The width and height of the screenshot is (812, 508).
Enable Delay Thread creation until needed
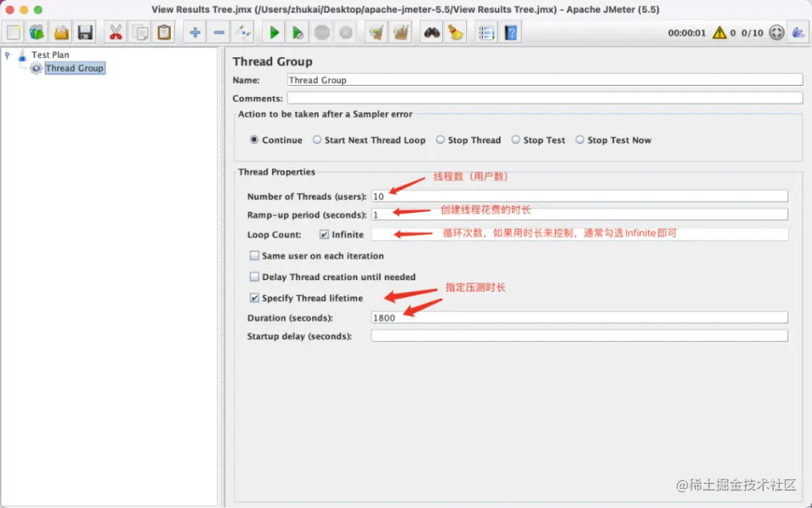click(x=254, y=277)
